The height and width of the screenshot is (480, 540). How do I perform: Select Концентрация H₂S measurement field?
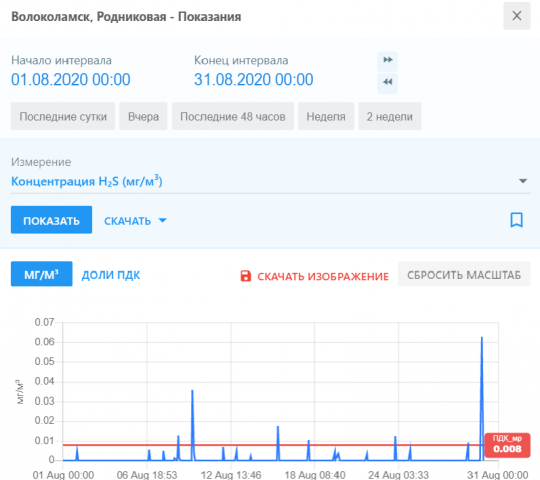270,181
